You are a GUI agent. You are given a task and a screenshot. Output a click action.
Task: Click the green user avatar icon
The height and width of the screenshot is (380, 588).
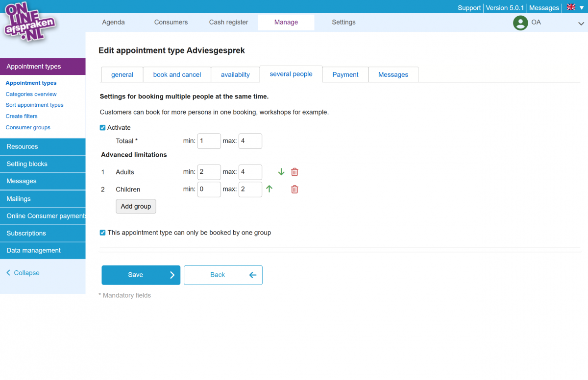point(520,23)
